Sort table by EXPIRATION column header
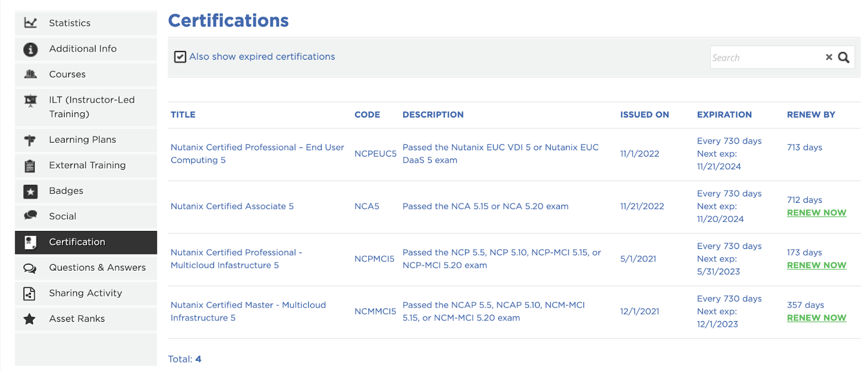868x371 pixels. 724,115
